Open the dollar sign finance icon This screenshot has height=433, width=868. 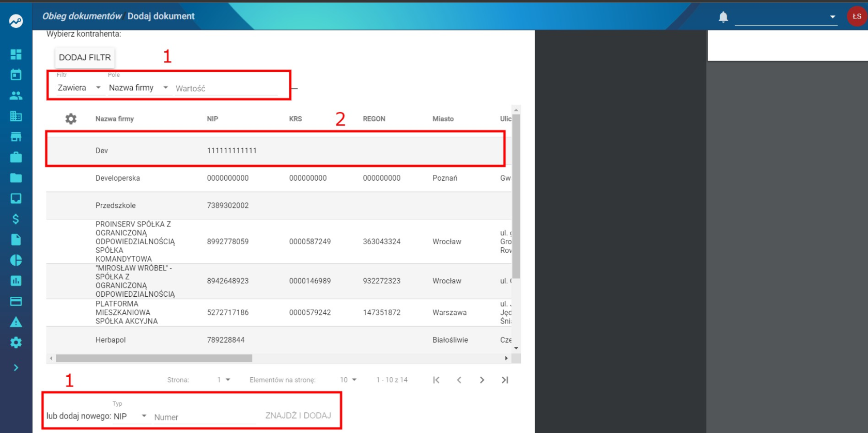[16, 219]
